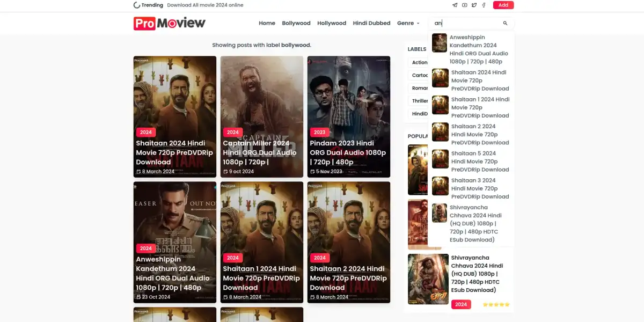Visit the Twitter bird icon link
644x322 pixels.
point(474,5)
